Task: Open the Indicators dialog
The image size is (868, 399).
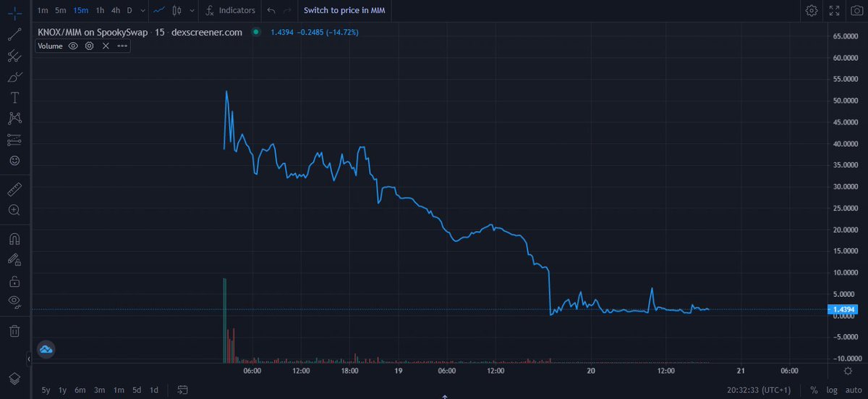Action: point(231,11)
